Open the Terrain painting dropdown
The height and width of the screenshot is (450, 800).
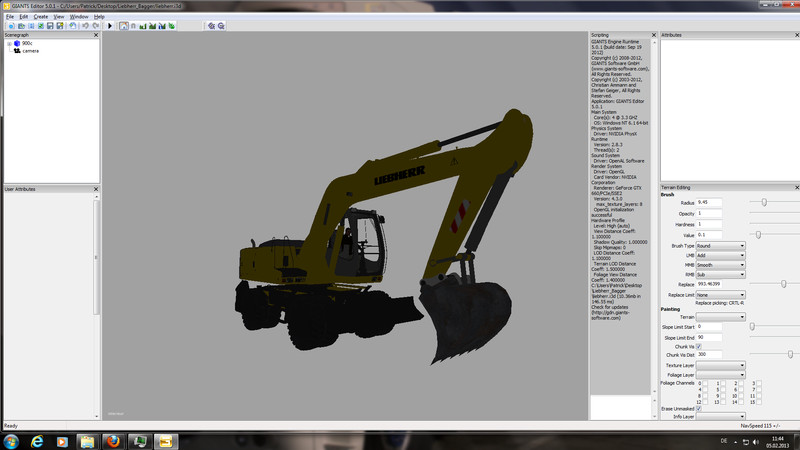[x=720, y=317]
